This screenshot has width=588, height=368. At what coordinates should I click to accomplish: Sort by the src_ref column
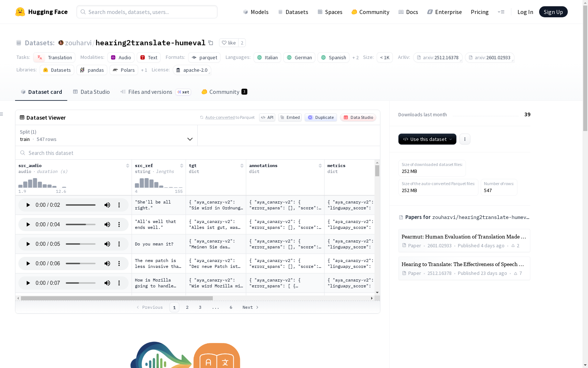(182, 166)
